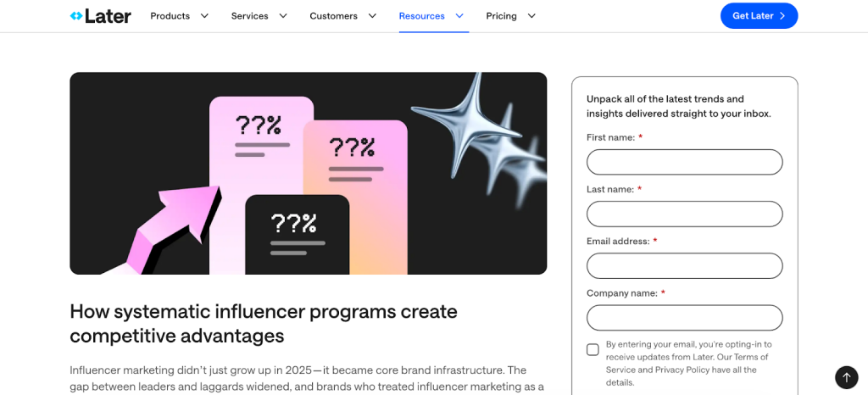The image size is (868, 395).
Task: Open the Products menu label
Action: pyautogui.click(x=170, y=16)
